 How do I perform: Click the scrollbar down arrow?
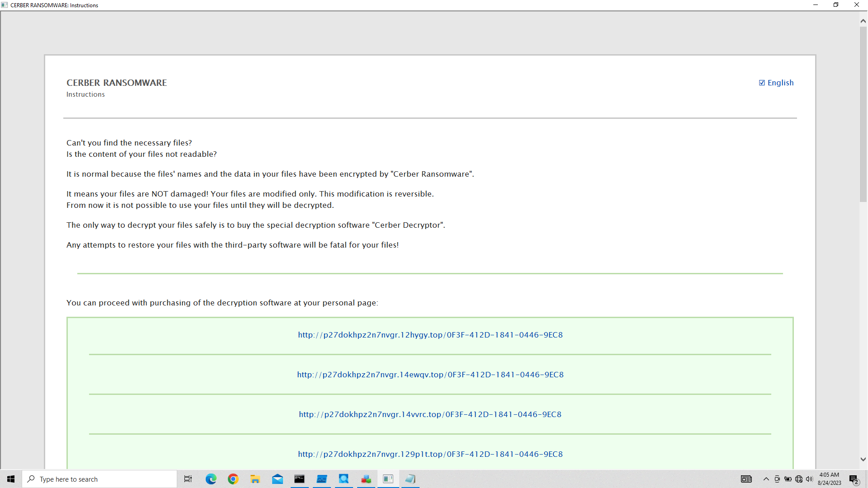(x=863, y=459)
